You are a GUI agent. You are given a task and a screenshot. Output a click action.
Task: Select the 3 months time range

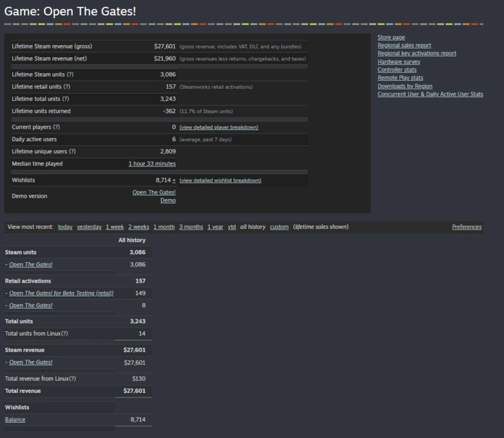coord(191,227)
